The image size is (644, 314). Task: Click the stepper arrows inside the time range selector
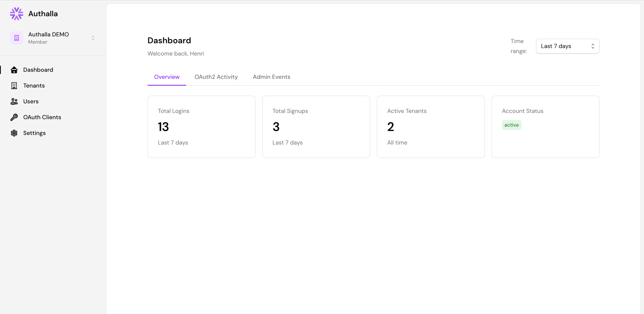click(593, 46)
